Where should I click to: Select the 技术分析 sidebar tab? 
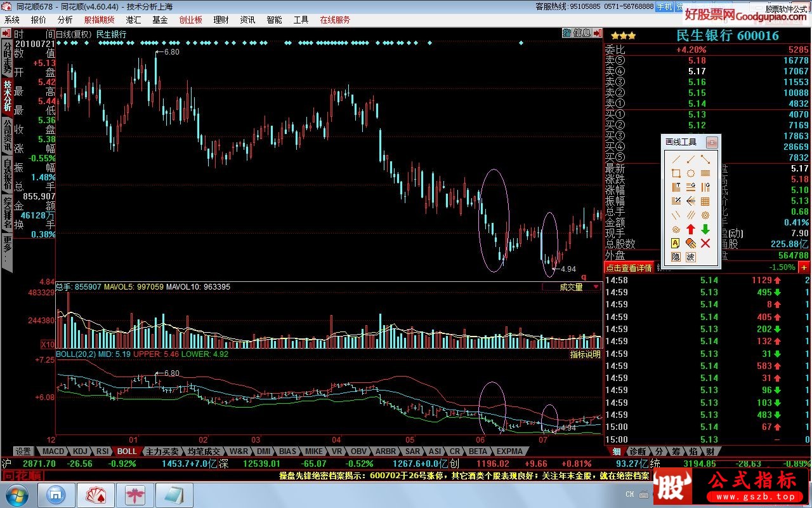pyautogui.click(x=7, y=95)
